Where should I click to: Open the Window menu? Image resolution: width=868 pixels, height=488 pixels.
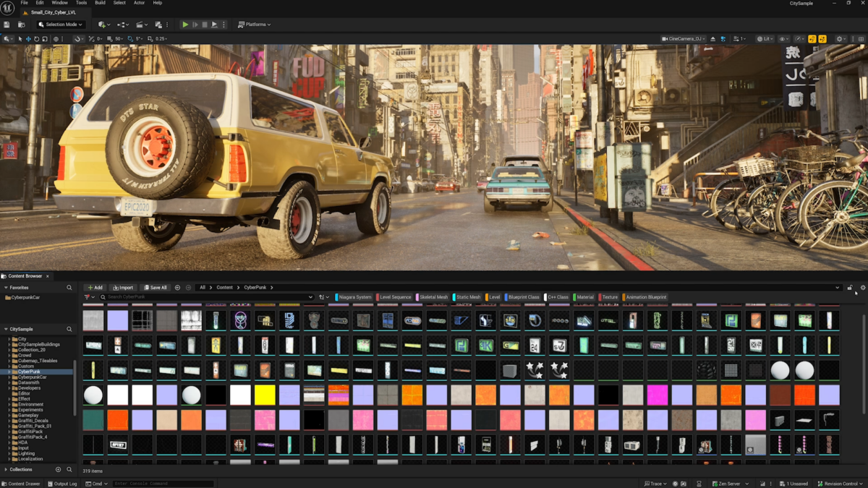pos(59,3)
